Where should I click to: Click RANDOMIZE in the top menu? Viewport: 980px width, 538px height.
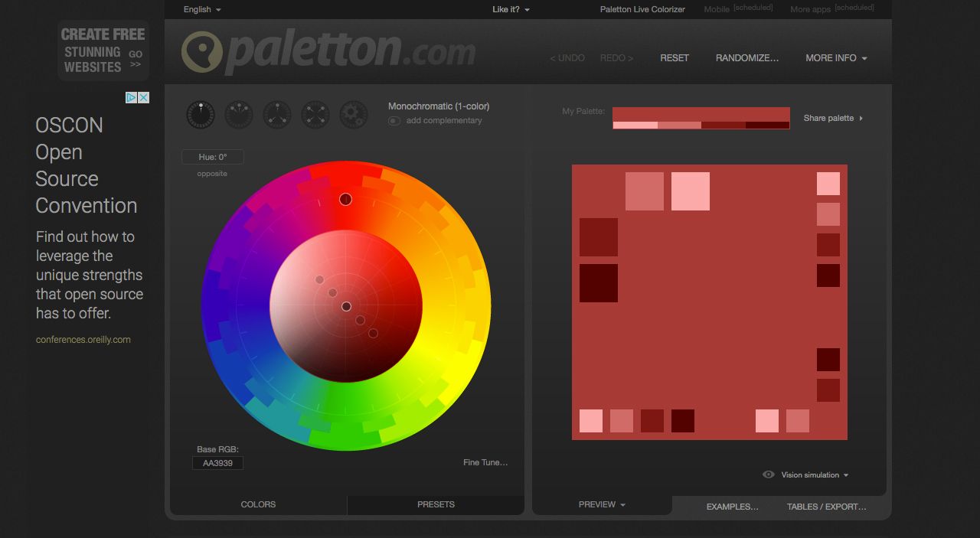tap(747, 58)
